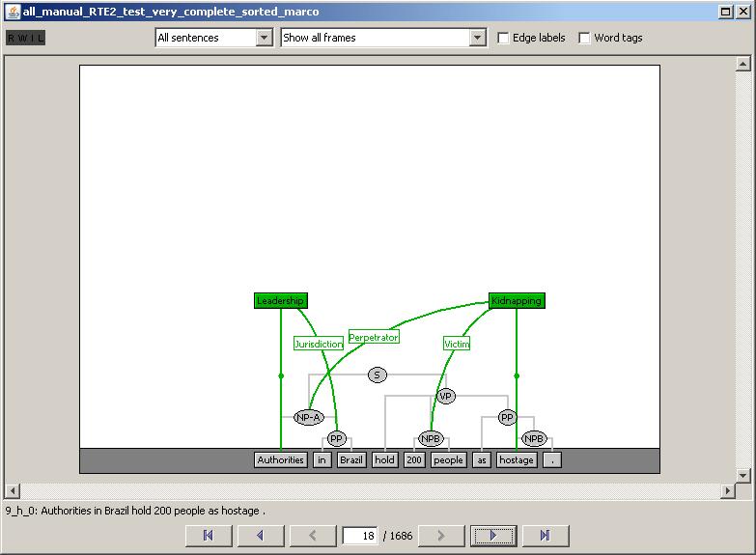Click the Perpetrator role label

coord(374,337)
